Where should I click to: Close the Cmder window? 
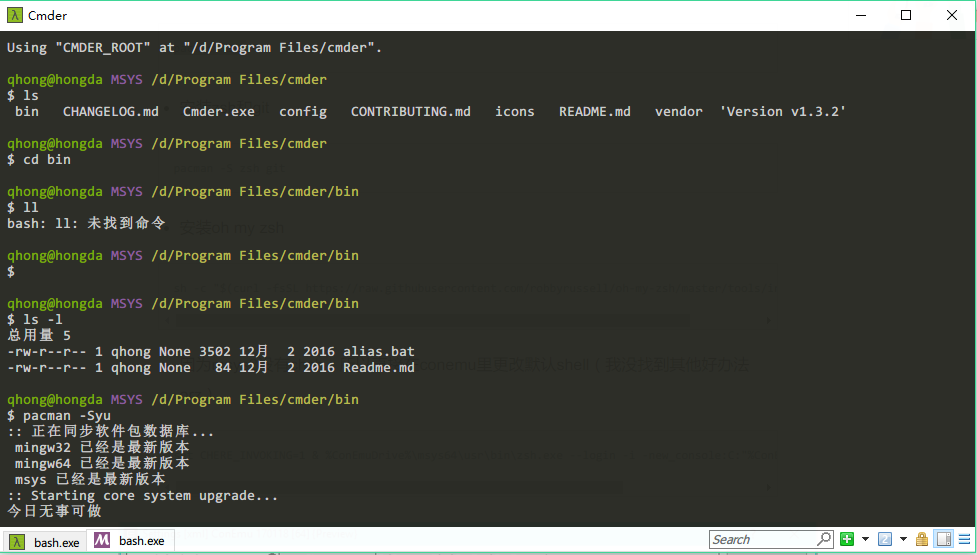[952, 15]
